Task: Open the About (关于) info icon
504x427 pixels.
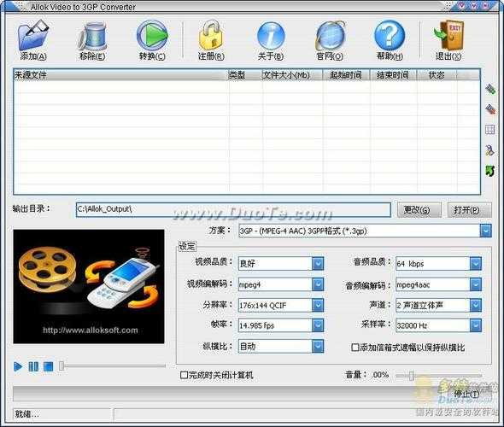Action: click(271, 36)
